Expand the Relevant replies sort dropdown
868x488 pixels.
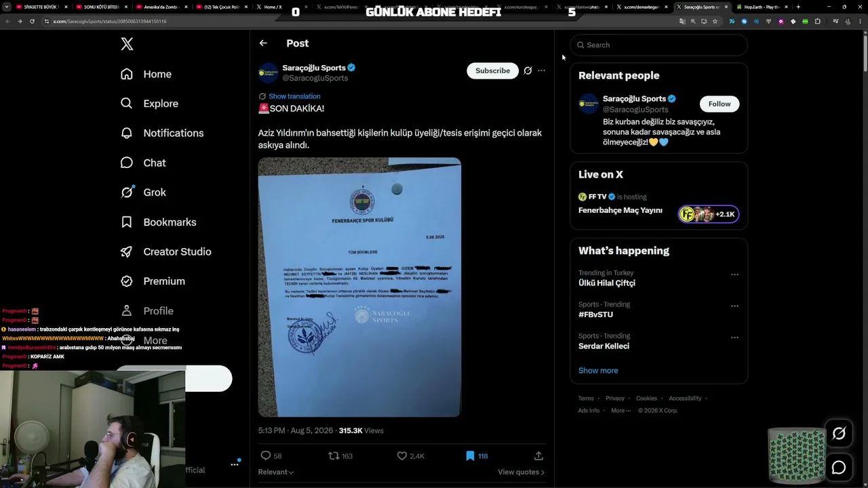click(276, 472)
